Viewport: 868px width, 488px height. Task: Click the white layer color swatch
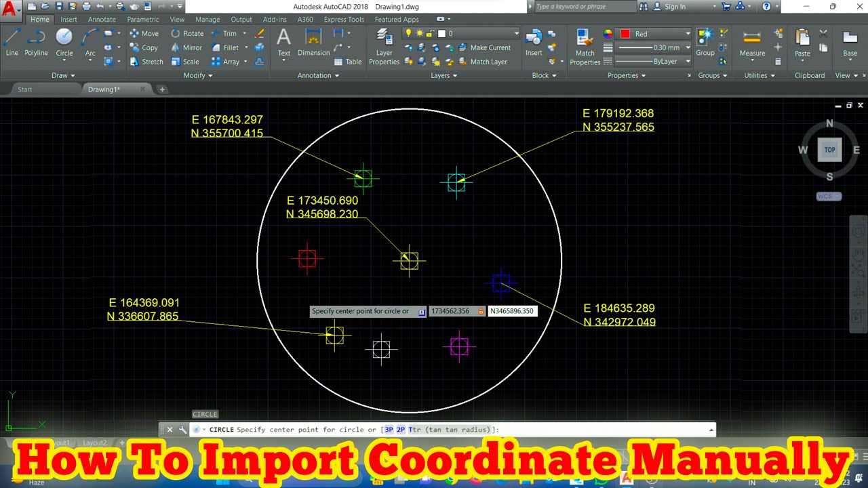pyautogui.click(x=441, y=33)
